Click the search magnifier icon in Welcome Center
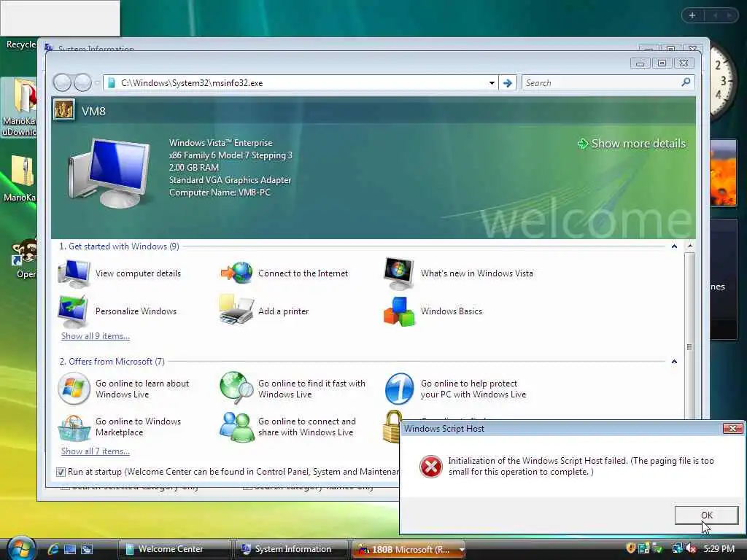The image size is (747, 560). pos(686,82)
